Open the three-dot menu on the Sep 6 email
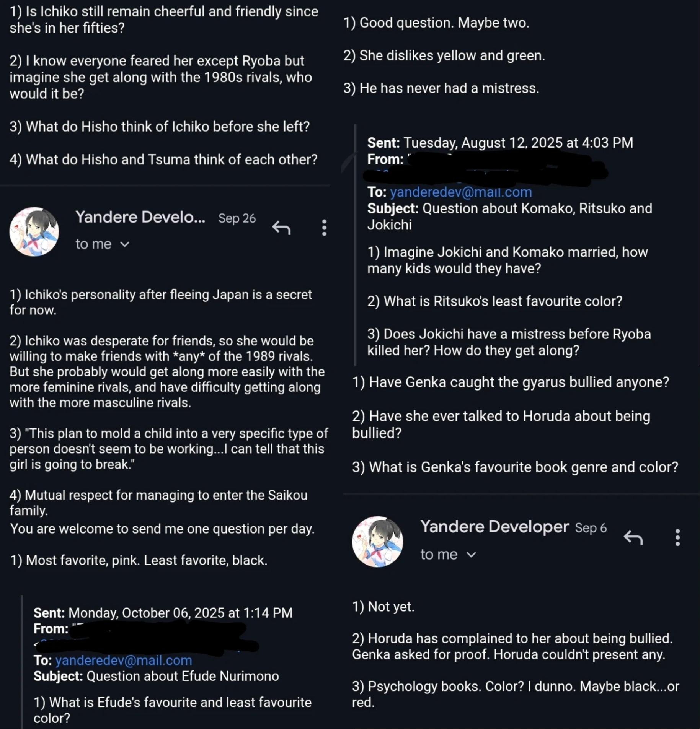Screen dimensions: 700x729 [677, 537]
